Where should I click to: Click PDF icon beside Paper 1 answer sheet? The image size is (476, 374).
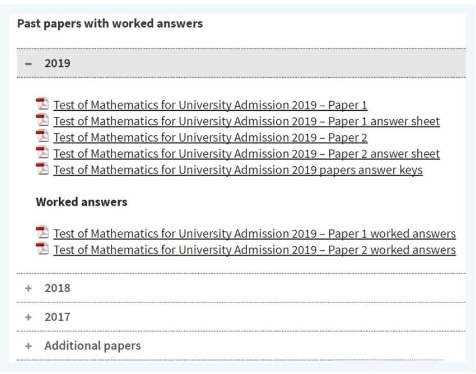pyautogui.click(x=42, y=120)
